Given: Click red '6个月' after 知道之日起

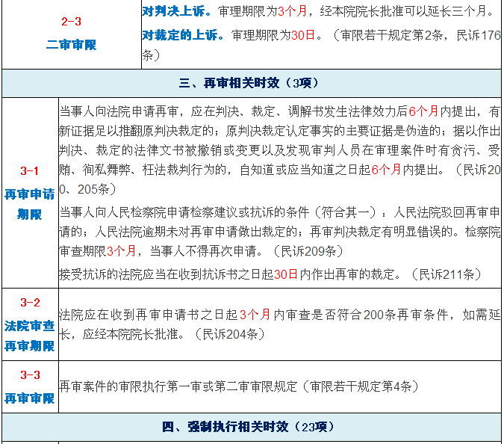Looking at the screenshot, I should (386, 170).
